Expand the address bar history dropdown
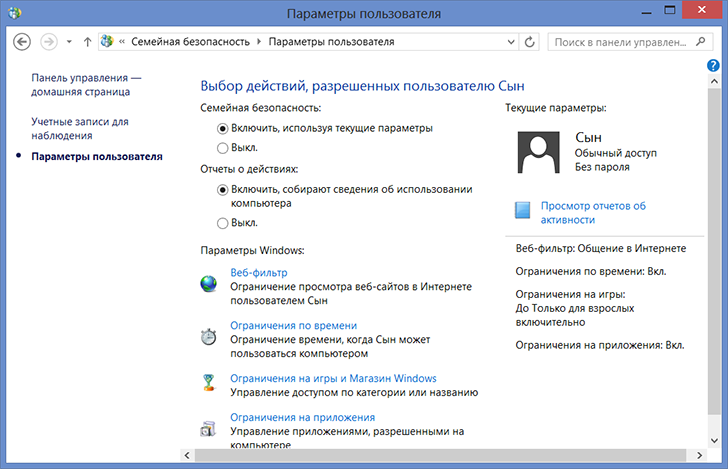 pos(511,42)
